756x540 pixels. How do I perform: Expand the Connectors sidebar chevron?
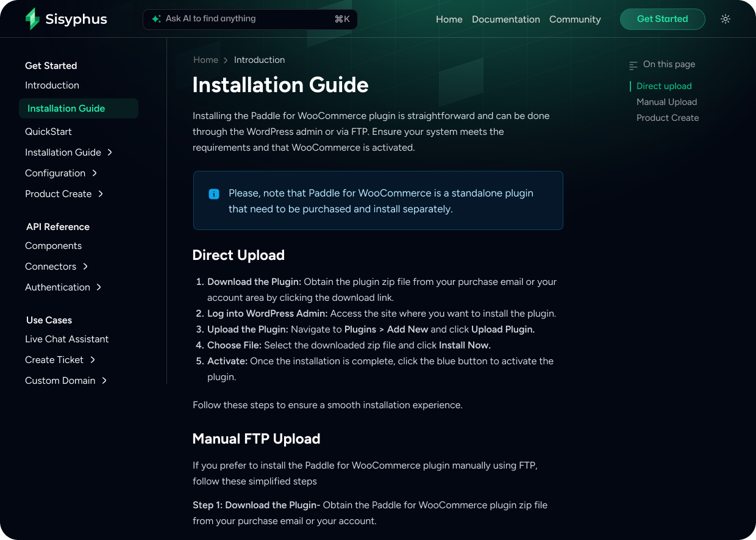85,267
